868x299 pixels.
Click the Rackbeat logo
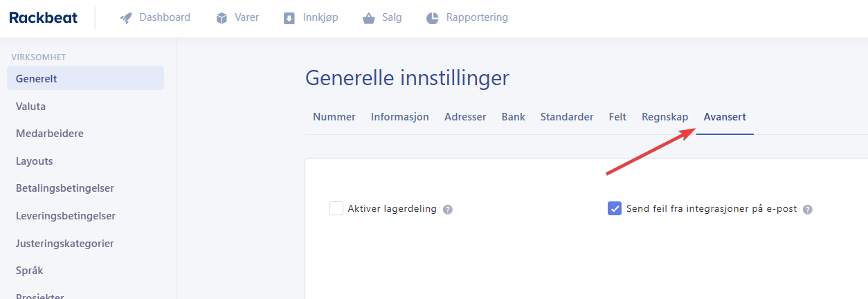43,17
